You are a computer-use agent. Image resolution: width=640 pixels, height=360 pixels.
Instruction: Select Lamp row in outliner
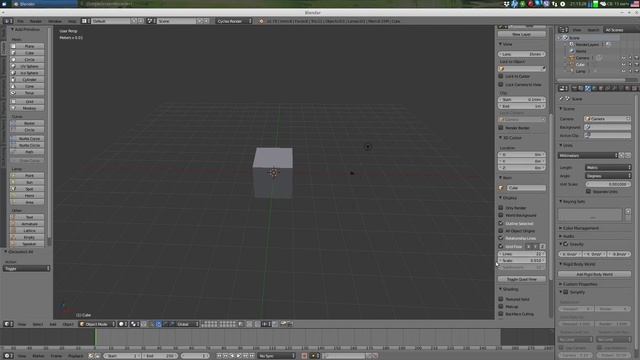[x=580, y=71]
